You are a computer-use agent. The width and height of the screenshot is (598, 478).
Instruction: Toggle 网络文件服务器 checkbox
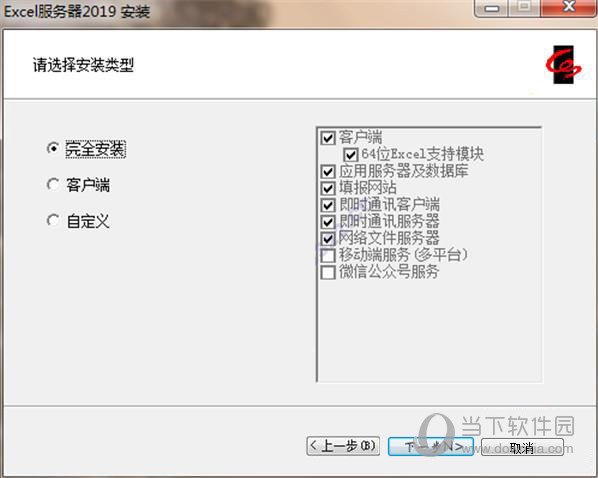point(328,238)
